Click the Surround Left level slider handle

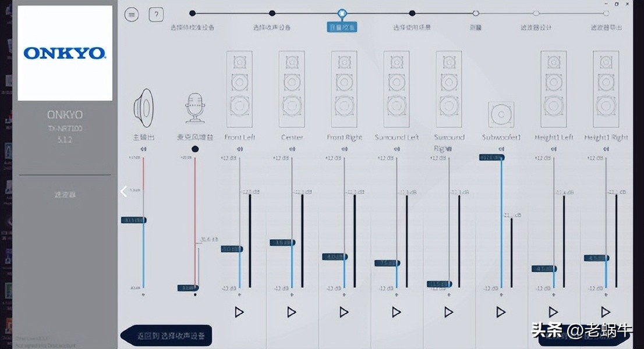387,263
